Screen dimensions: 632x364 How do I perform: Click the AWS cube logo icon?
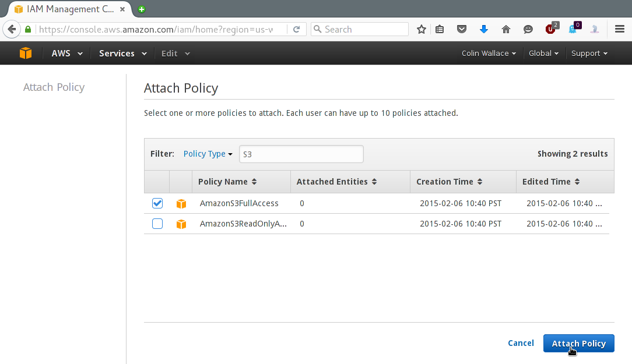coord(26,53)
